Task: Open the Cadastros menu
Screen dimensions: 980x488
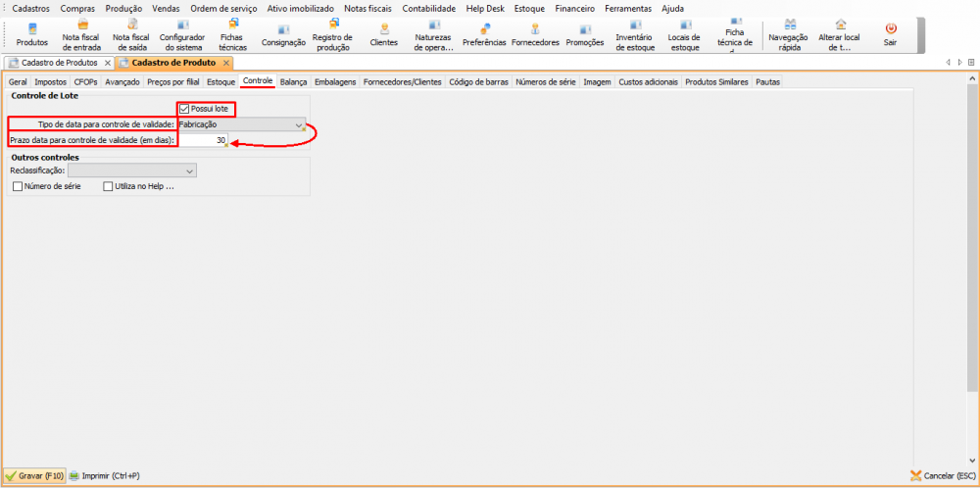Action: 30,8
